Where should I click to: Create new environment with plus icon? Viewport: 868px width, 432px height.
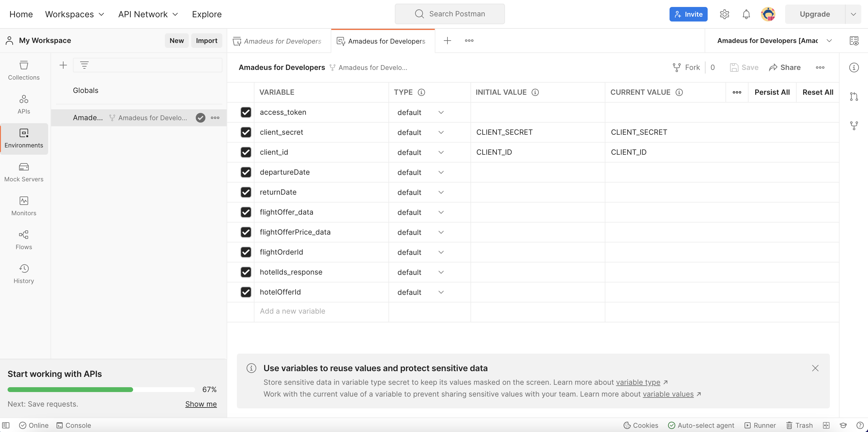pos(63,65)
